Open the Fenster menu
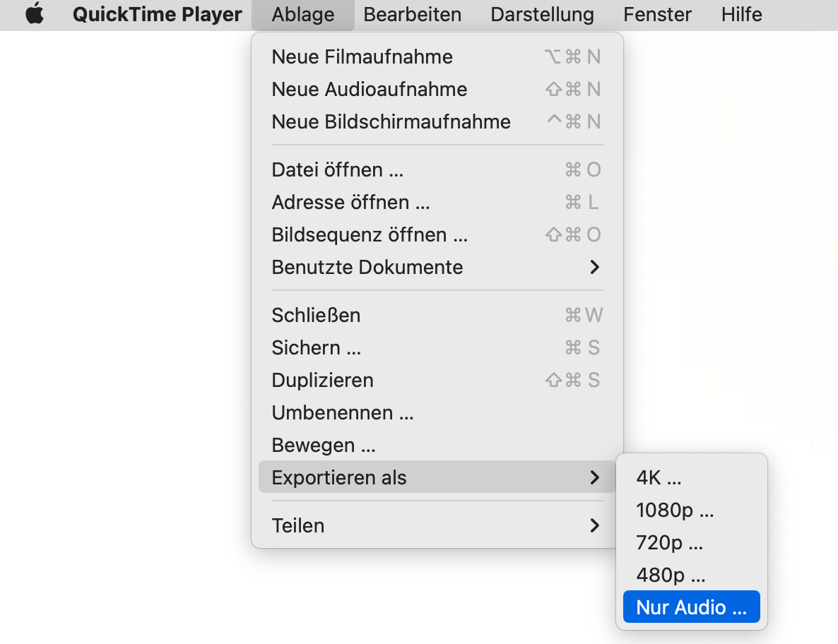Viewport: 838px width, 644px height. pyautogui.click(x=656, y=14)
